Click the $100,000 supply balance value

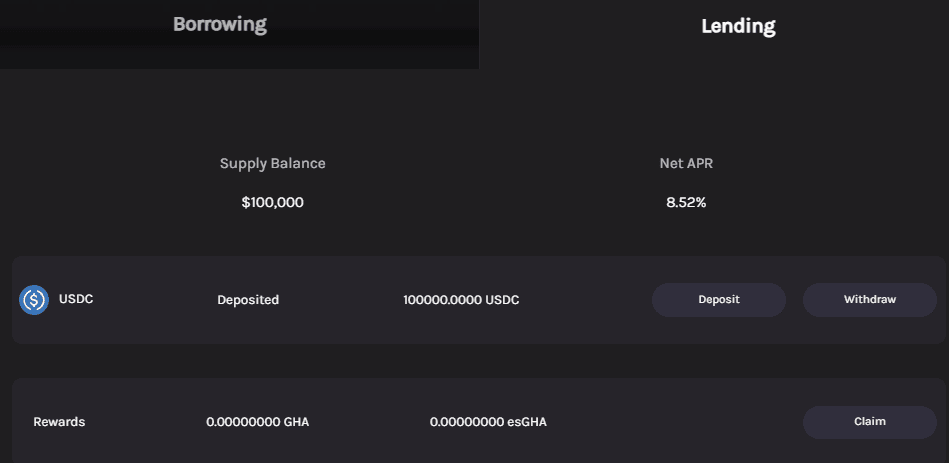pos(272,202)
